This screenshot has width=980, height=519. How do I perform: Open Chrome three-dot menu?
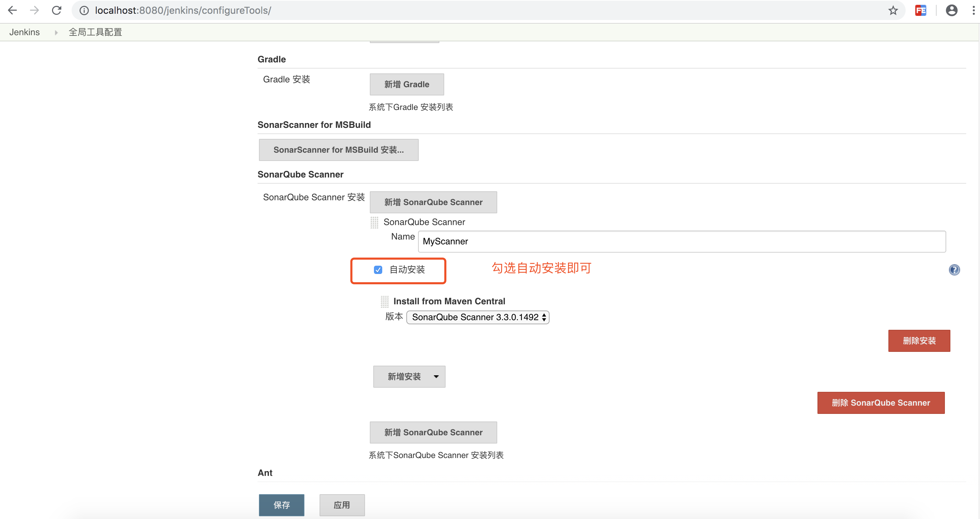click(x=973, y=10)
